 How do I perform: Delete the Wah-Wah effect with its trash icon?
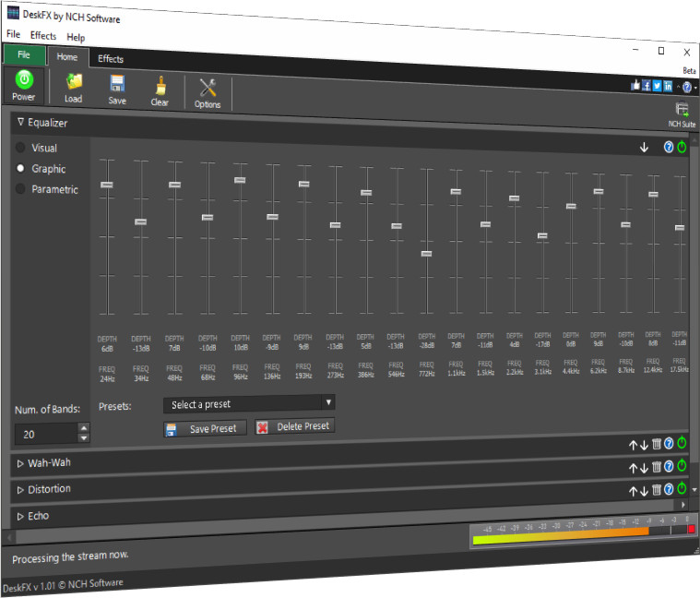click(x=657, y=465)
